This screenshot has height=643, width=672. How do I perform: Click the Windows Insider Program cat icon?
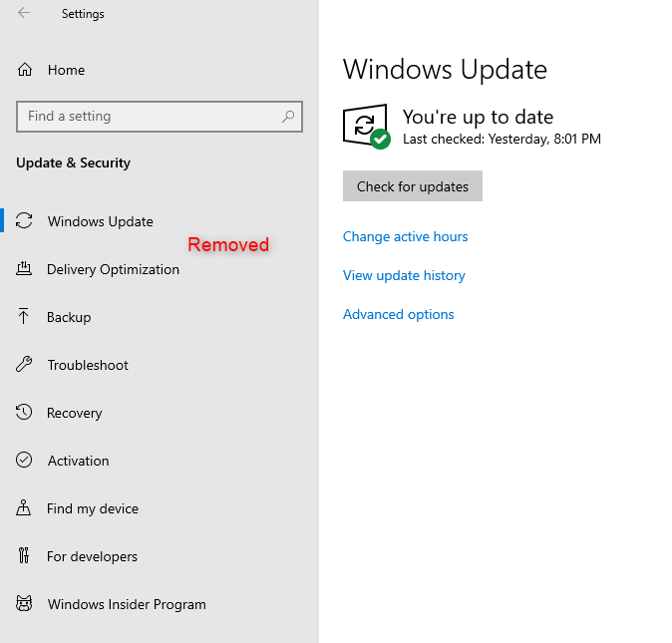click(x=24, y=603)
